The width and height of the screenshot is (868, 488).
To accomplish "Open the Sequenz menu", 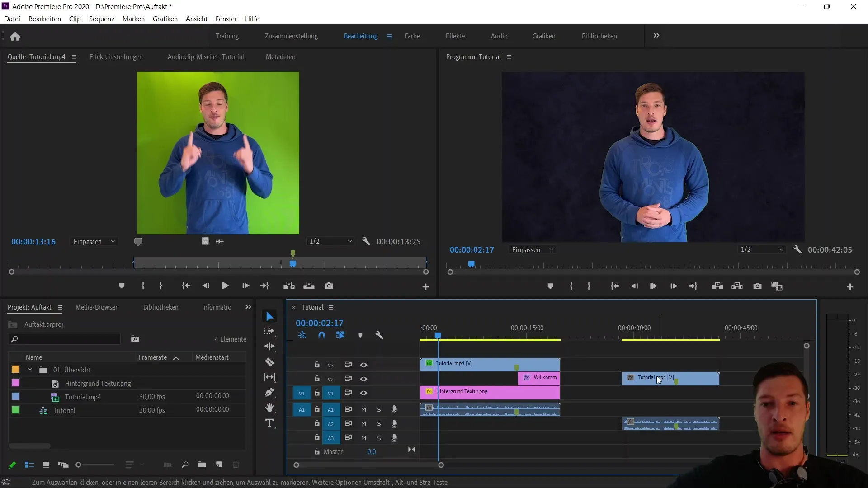I will [x=102, y=19].
